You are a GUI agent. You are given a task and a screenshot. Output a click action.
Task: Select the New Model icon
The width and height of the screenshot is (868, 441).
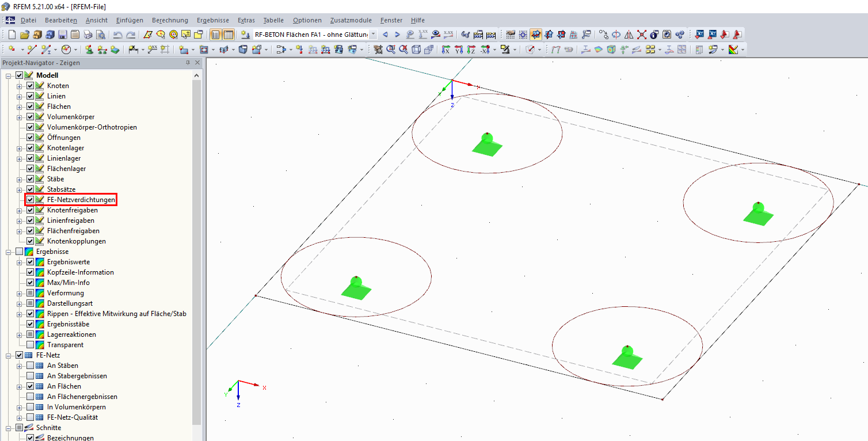point(12,35)
